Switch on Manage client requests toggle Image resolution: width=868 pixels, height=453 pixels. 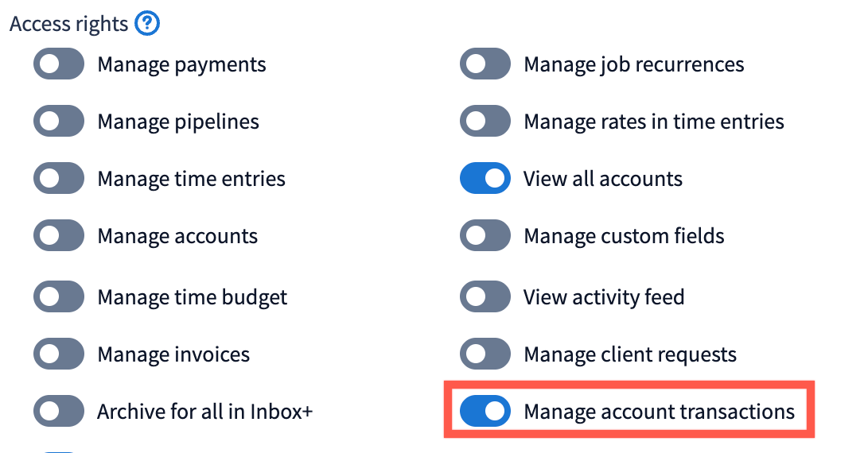[x=485, y=354]
